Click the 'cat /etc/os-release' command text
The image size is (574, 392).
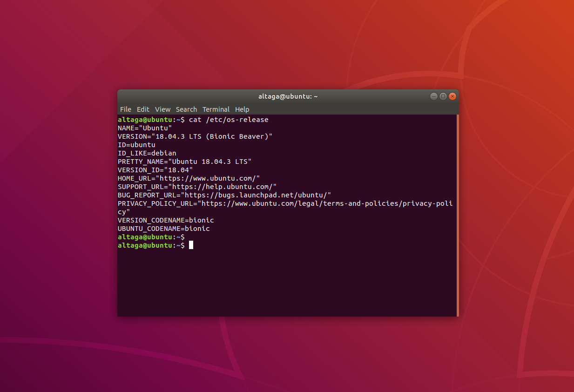[x=229, y=120]
